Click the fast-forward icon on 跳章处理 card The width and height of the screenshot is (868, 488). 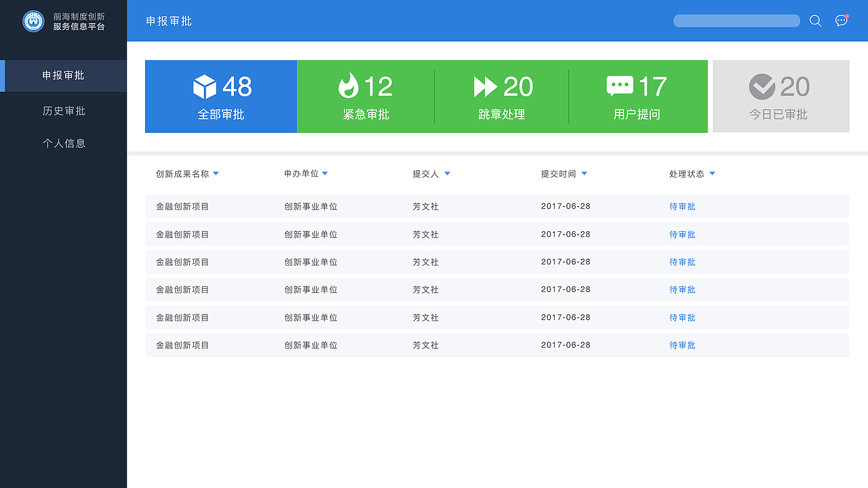tap(484, 85)
